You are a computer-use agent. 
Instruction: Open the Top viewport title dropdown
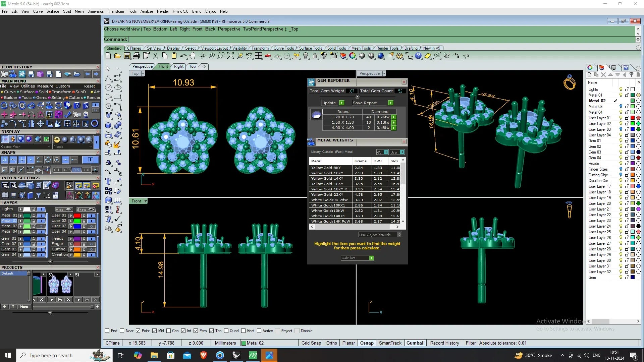(x=143, y=73)
